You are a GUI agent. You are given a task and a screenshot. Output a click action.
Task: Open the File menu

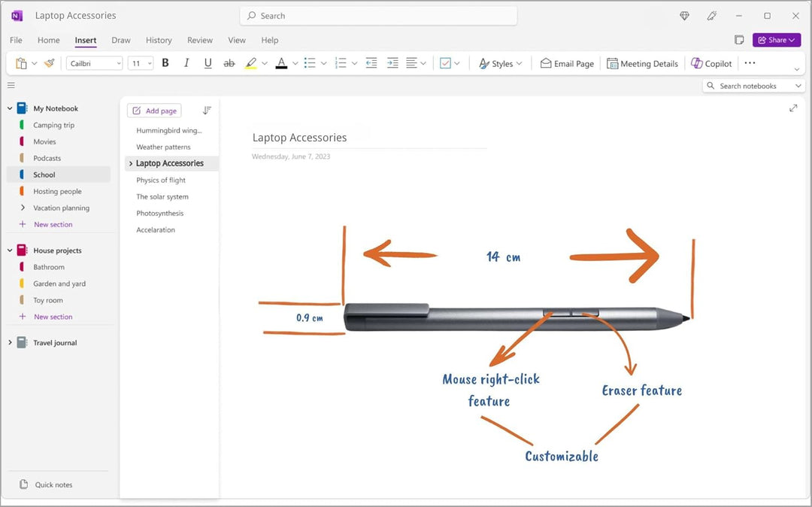(x=16, y=41)
